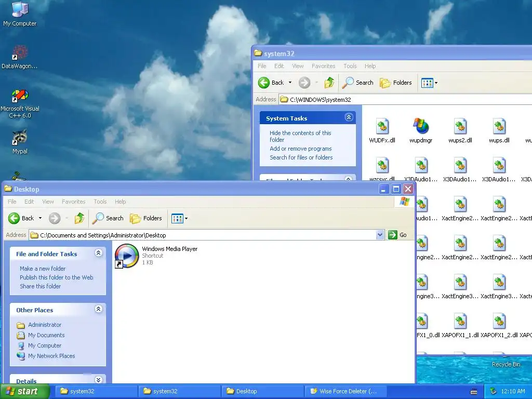Viewport: 532px width, 399px height.
Task: Open Edit menu in Desktop window
Action: [29, 202]
